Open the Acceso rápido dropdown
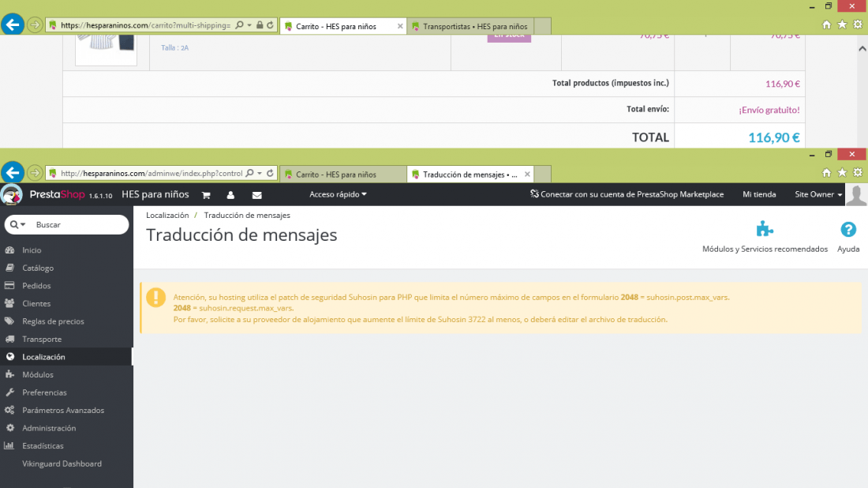Viewport: 868px width, 488px height. coord(338,194)
